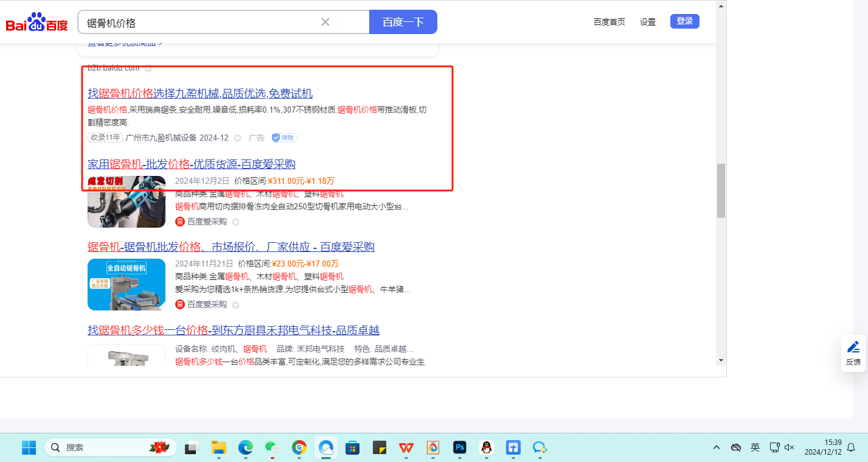The image size is (868, 462).
Task: Go to 百度首页 in the header
Action: point(609,22)
